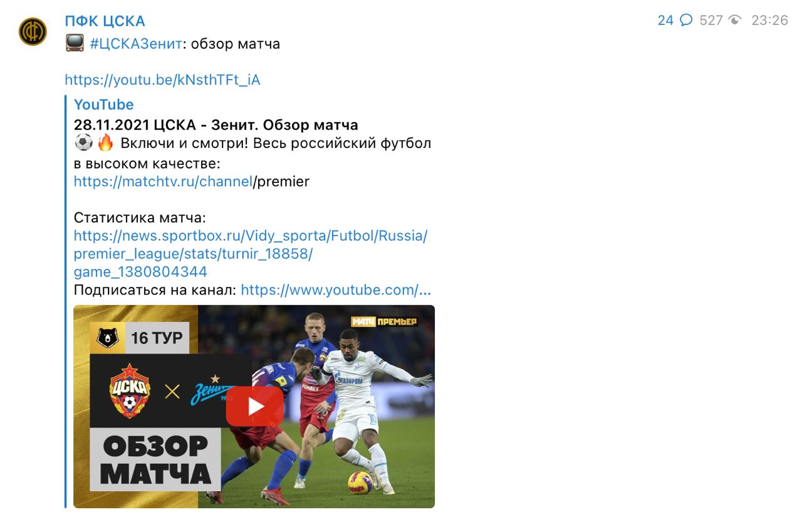Click the 23:26 message timestamp
The width and height of the screenshot is (802, 532).
pos(769,20)
